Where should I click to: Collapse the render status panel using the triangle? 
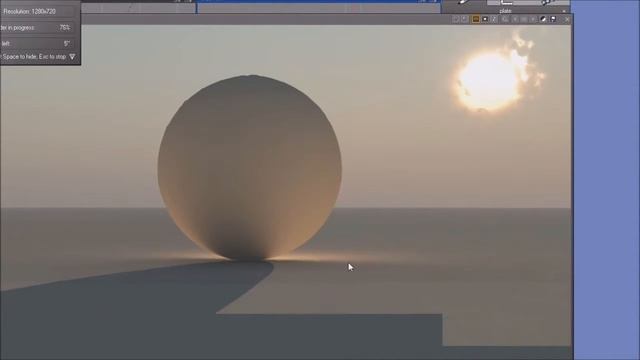pos(72,57)
